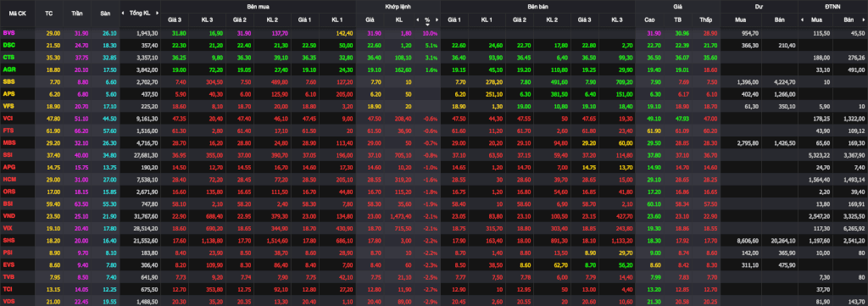The width and height of the screenshot is (868, 306).
Task: Open the HCM stock symbol details
Action: 8,180
